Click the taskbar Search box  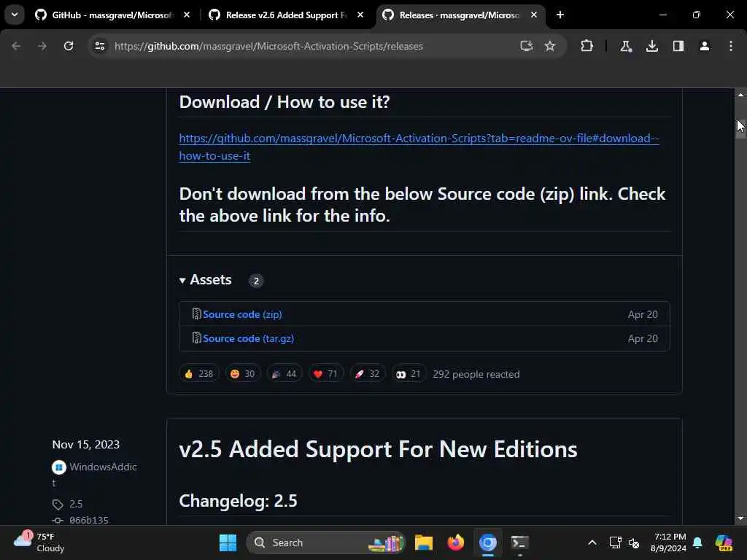(325, 542)
